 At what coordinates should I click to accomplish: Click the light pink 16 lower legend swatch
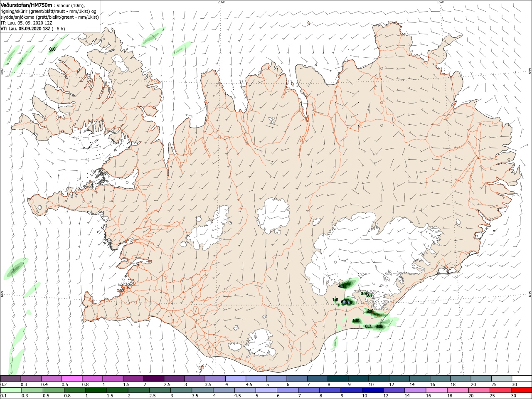(436, 390)
